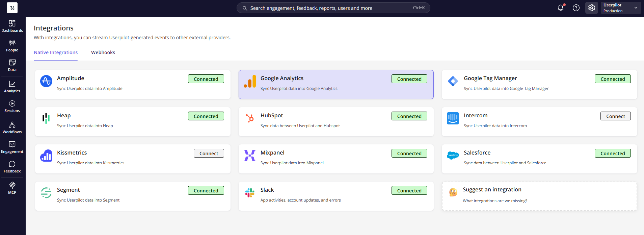Screen dimensions: 644x235
Task: Open settings gear icon
Action: click(592, 8)
